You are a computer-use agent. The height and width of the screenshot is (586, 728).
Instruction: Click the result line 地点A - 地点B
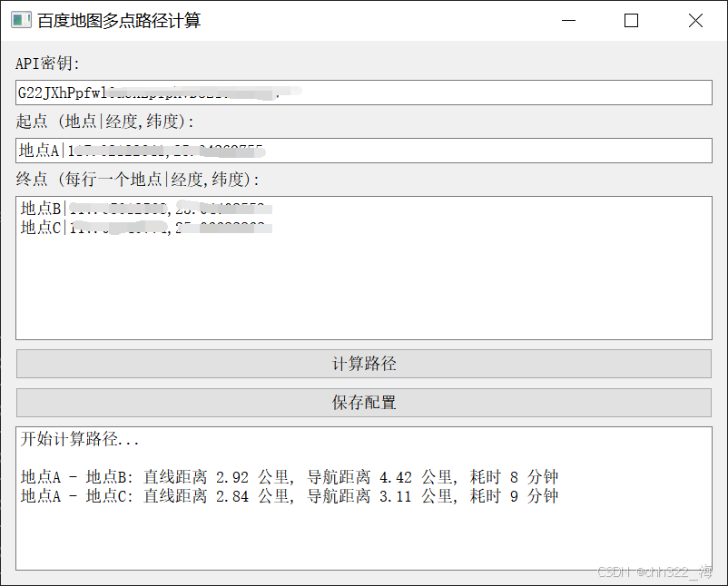point(290,477)
